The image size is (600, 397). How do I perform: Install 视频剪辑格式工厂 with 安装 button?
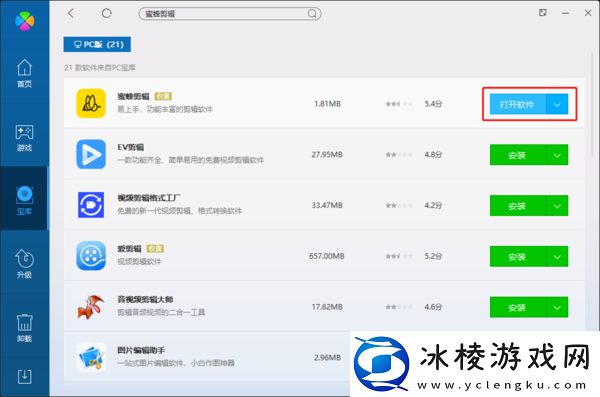(518, 206)
